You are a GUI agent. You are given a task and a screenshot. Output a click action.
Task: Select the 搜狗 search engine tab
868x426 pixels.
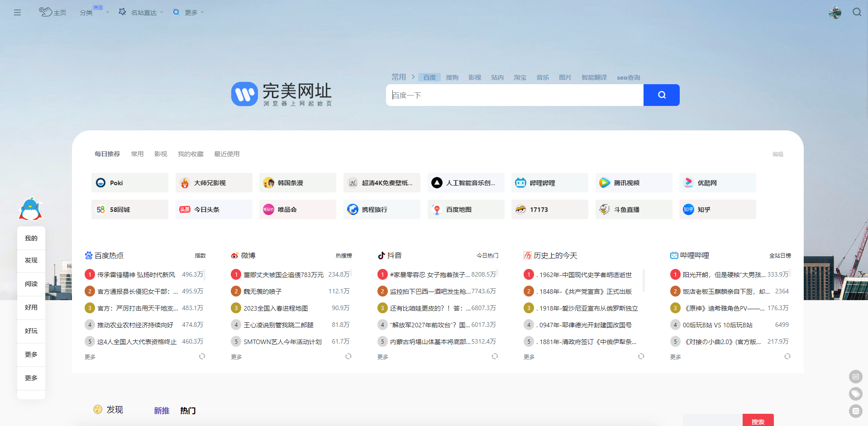coord(452,77)
